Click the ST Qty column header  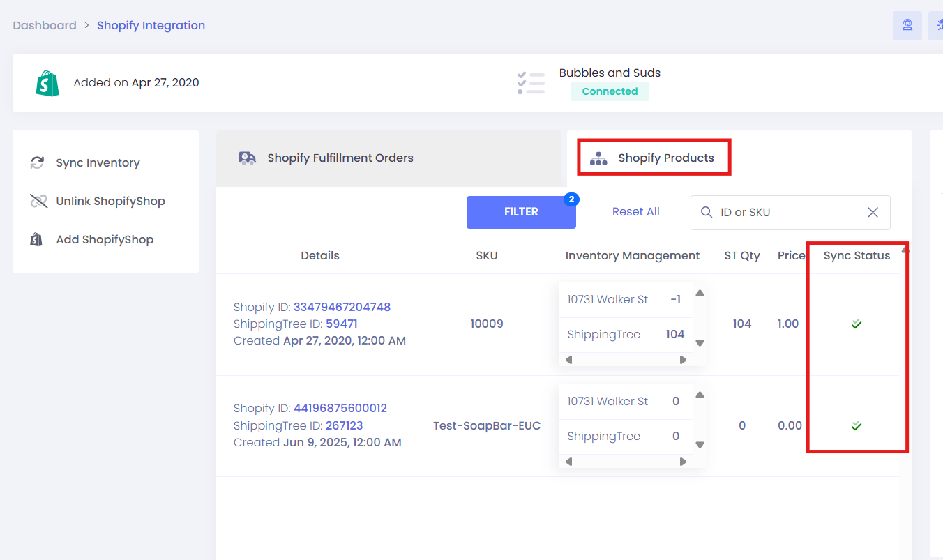point(742,255)
